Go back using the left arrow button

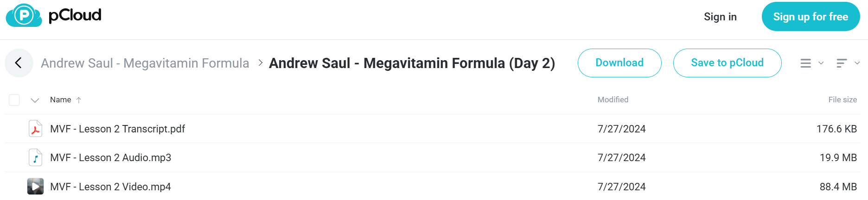19,63
